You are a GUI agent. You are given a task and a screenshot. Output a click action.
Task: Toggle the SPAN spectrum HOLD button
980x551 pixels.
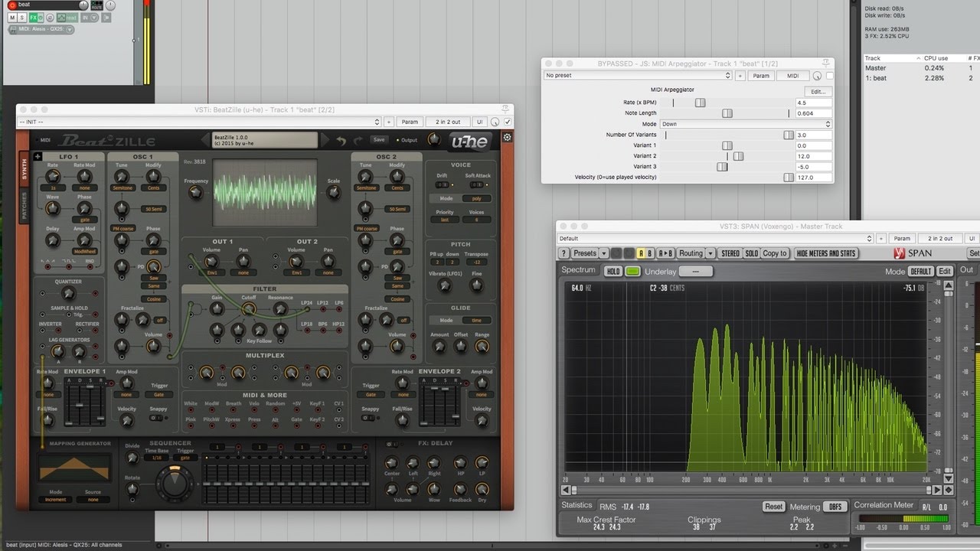click(x=613, y=271)
